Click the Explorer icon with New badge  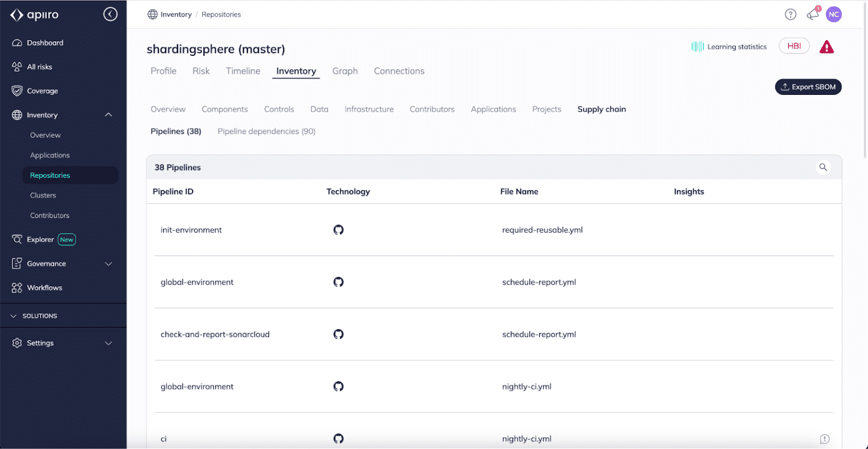click(17, 239)
